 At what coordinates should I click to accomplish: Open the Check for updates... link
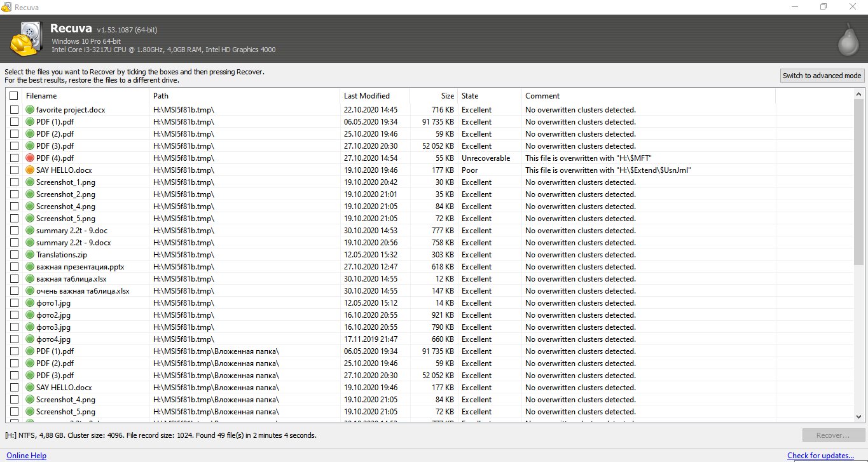point(820,456)
